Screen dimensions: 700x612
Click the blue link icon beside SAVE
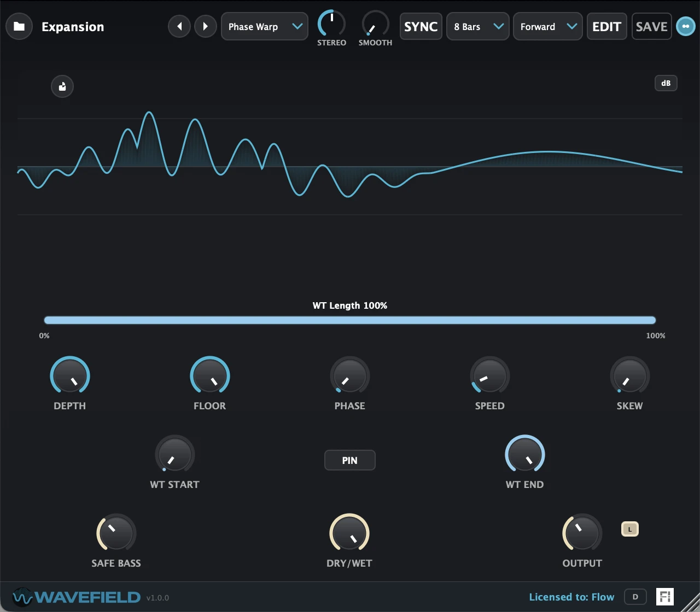685,26
